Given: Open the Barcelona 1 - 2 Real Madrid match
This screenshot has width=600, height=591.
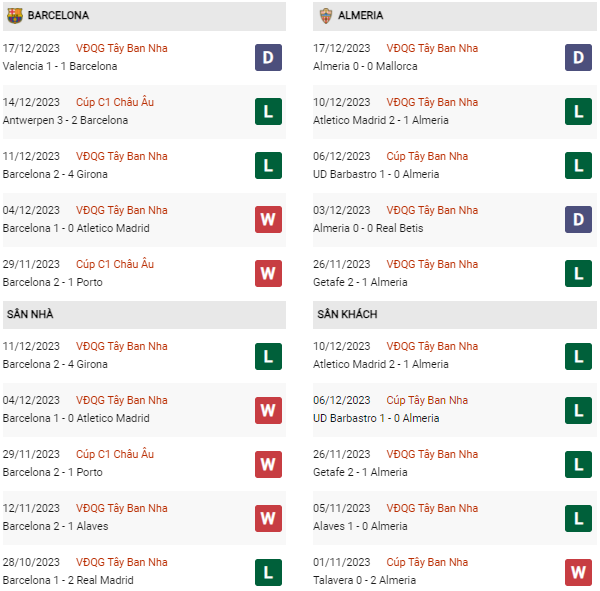Looking at the screenshot, I should 68,580.
